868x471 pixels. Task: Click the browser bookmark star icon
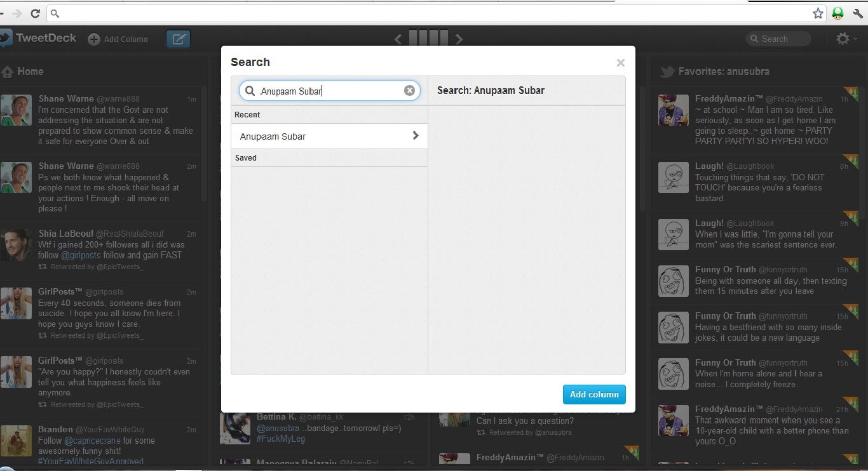pos(818,13)
